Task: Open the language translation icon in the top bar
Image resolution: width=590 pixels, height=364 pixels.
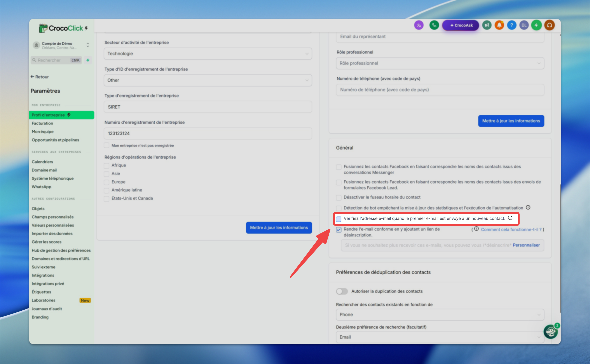Action: pyautogui.click(x=419, y=25)
